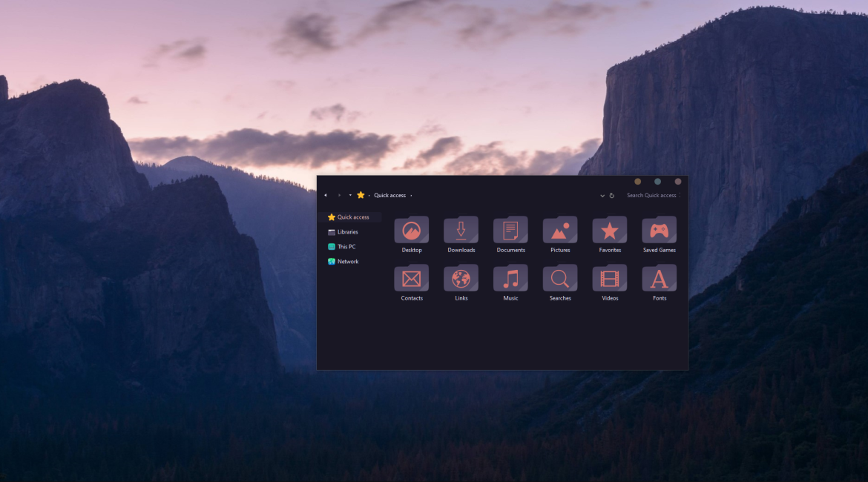Open the Pictures folder
Screen dimensions: 868x482
coord(560,231)
